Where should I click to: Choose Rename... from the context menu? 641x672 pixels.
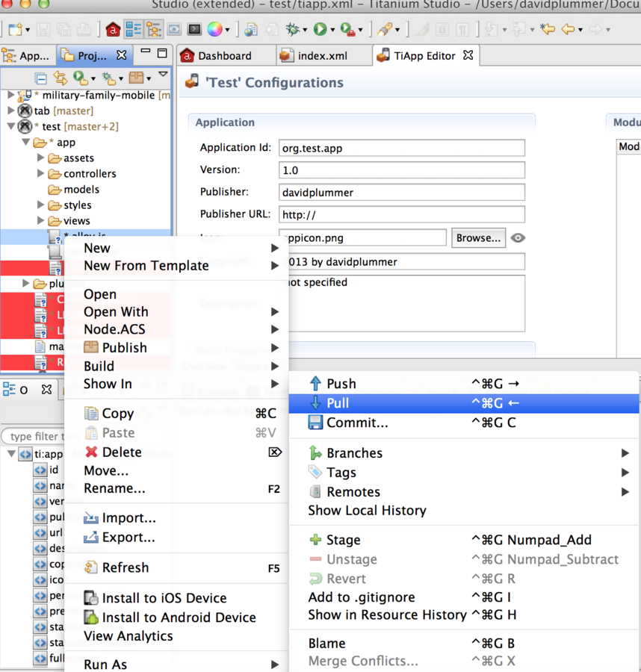[176, 488]
